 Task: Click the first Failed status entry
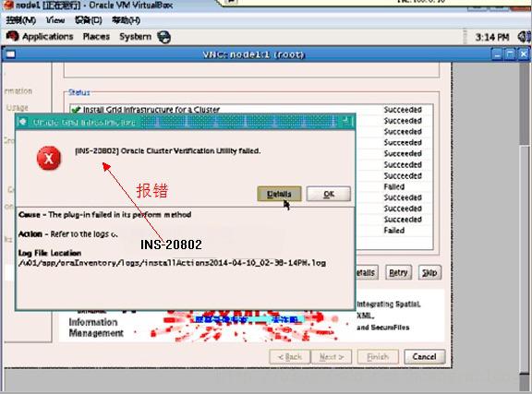tap(394, 186)
